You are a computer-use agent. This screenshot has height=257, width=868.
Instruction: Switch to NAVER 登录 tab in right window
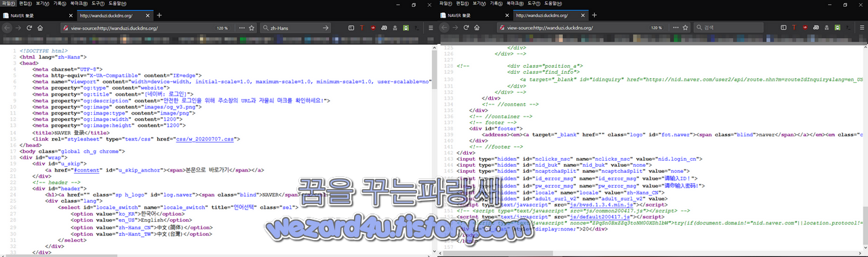[x=474, y=15]
